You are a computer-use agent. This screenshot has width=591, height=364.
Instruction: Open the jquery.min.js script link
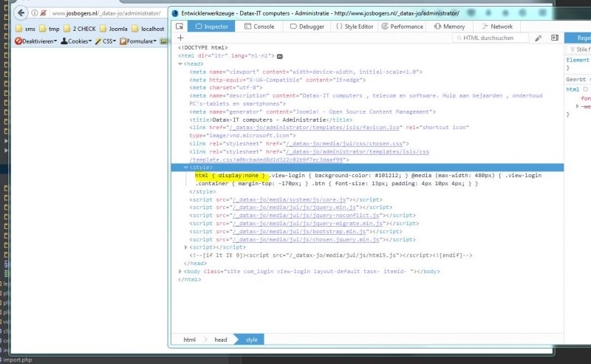coord(294,207)
